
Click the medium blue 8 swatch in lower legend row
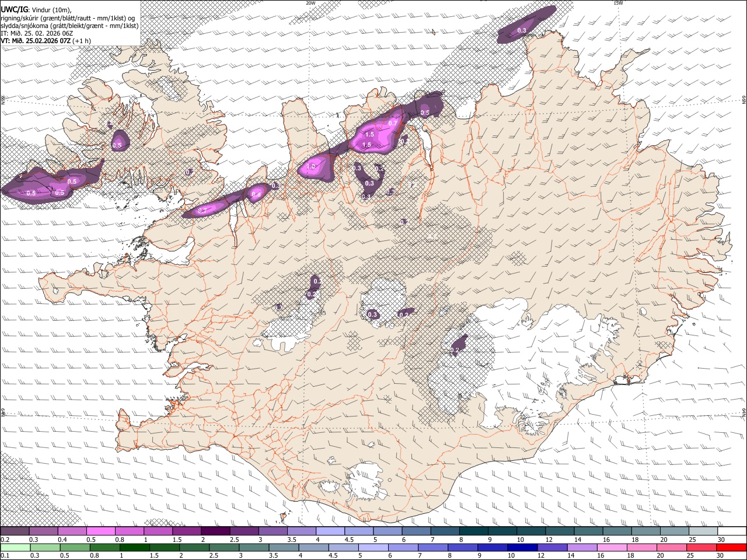463,547
